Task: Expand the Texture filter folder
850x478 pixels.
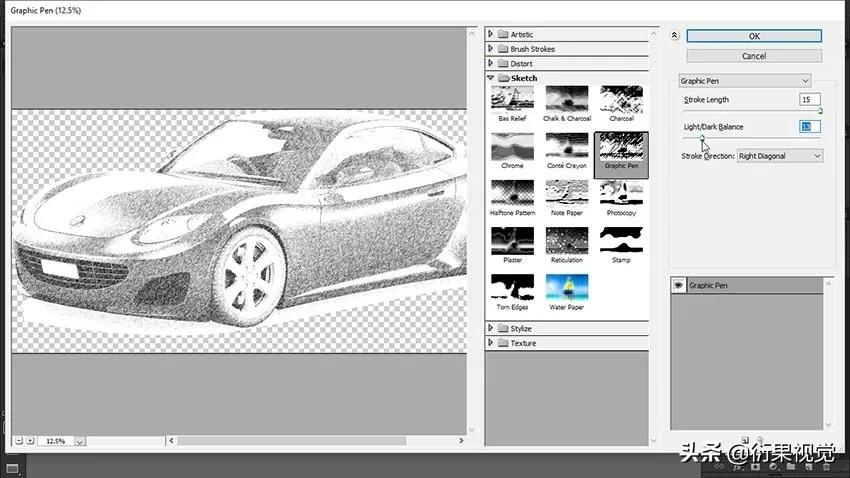Action: pos(491,343)
